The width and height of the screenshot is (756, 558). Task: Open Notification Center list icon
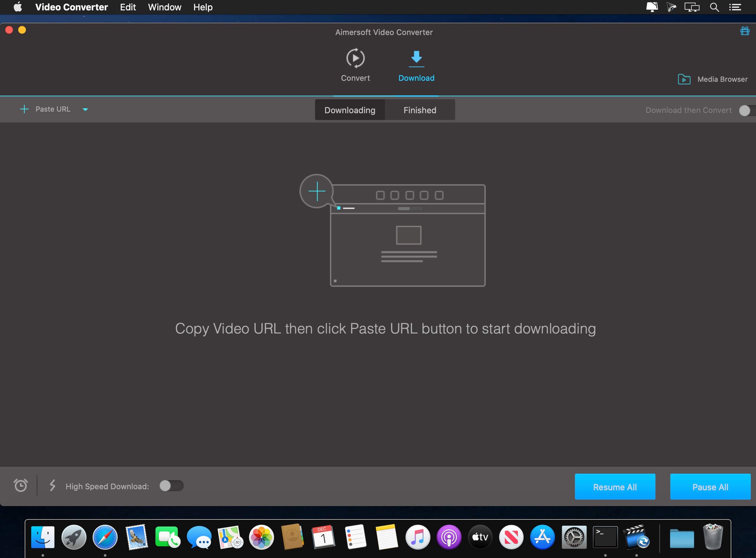(x=735, y=7)
